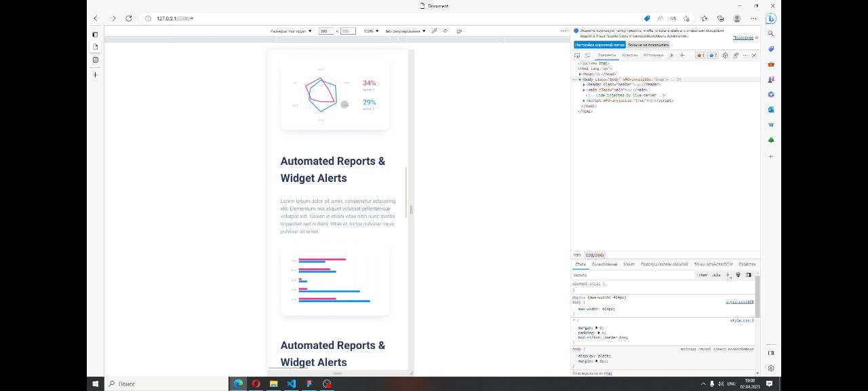Click the site info icon in address bar
The height and width of the screenshot is (391, 868).
coord(148,18)
